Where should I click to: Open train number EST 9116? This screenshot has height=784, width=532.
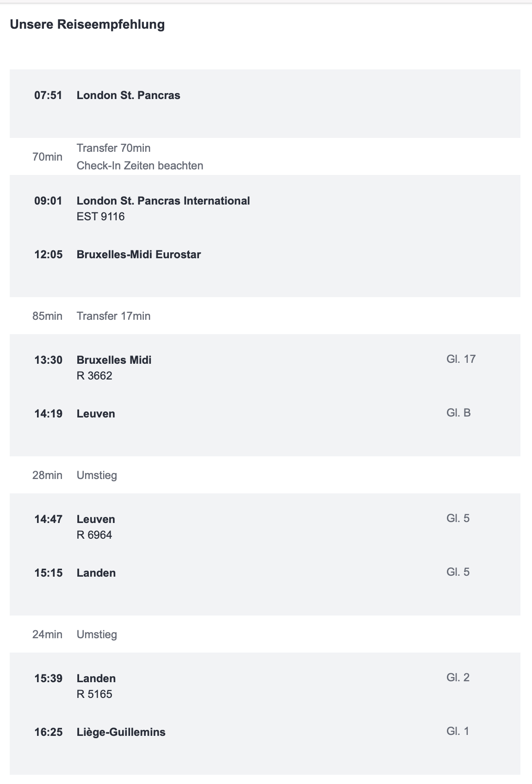tap(100, 217)
